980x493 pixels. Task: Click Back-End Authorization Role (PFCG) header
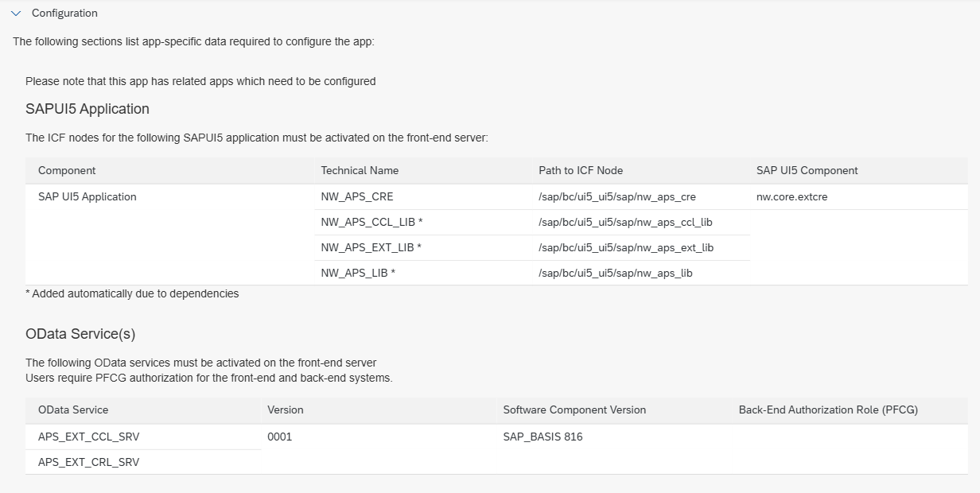[828, 410]
